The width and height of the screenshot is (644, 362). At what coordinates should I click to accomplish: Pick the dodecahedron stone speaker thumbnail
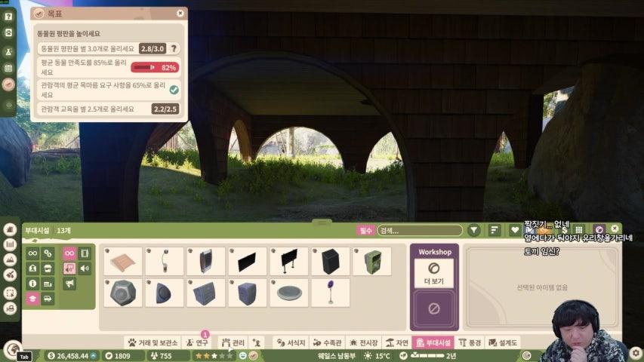pyautogui.click(x=123, y=293)
